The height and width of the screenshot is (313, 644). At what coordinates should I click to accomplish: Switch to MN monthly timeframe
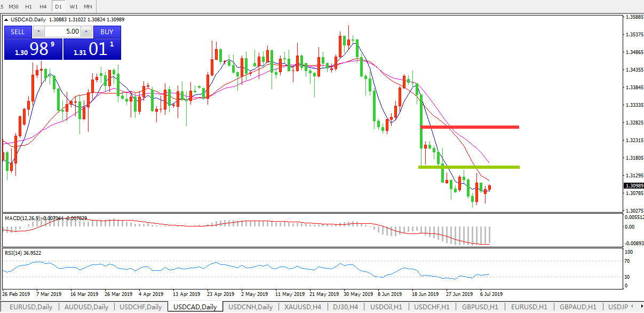[x=88, y=6]
